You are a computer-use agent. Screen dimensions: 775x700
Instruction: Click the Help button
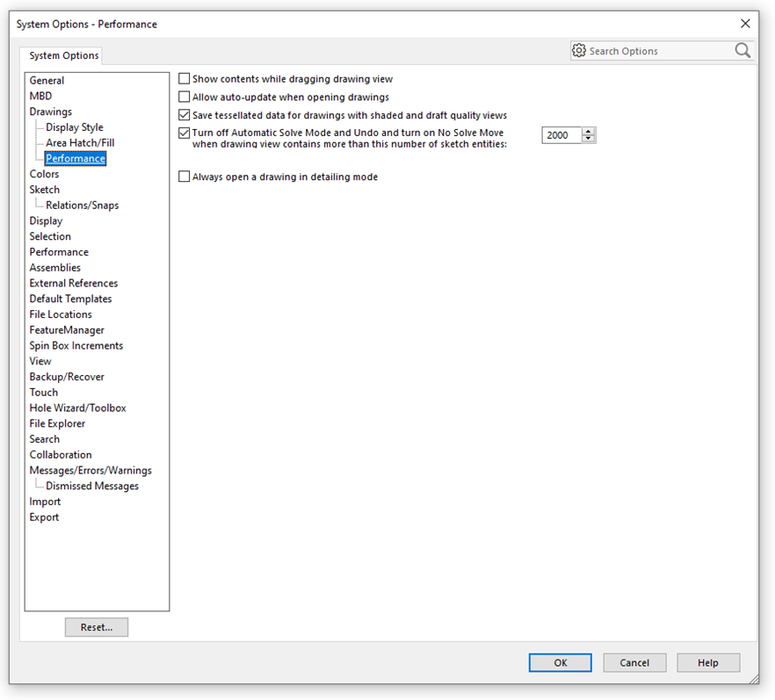click(x=708, y=662)
